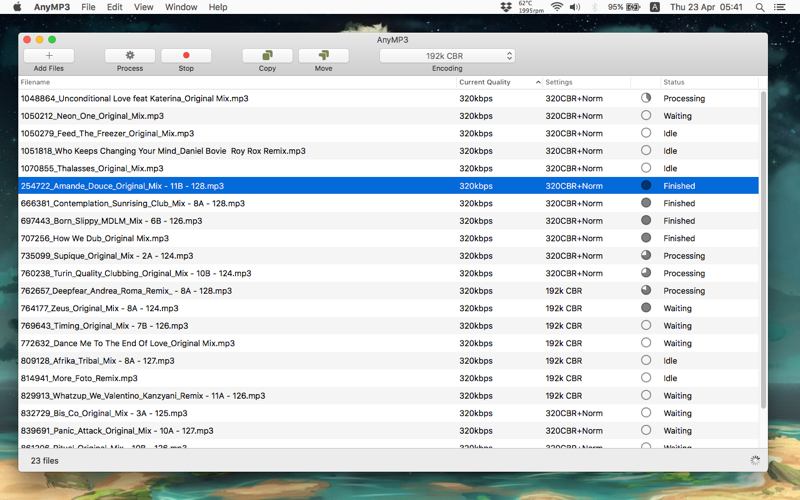The image size is (800, 500).
Task: Click the battery 95% indicator
Action: pos(624,7)
